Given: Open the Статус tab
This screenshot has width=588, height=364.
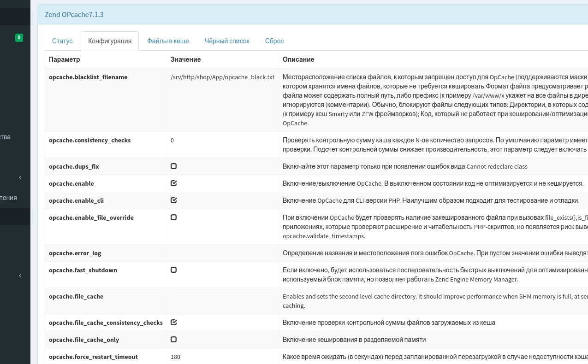Looking at the screenshot, I should (x=62, y=41).
